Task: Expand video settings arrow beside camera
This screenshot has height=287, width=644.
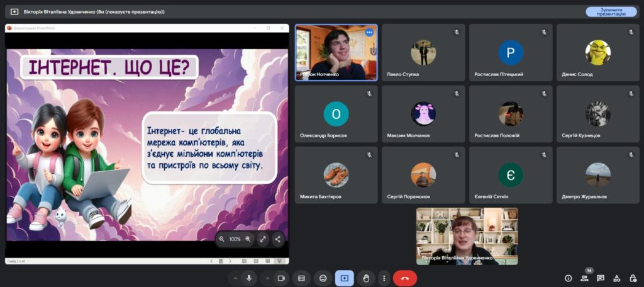Action: [x=267, y=278]
